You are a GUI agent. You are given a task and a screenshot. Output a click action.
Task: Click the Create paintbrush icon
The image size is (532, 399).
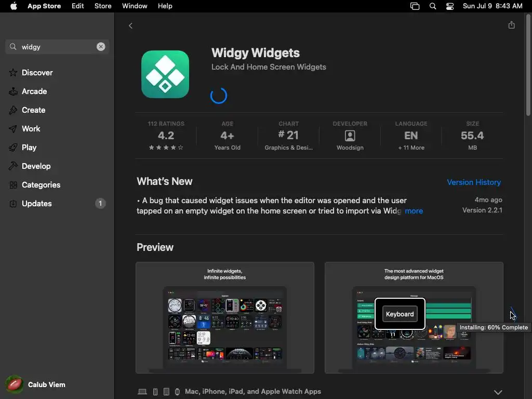pyautogui.click(x=13, y=110)
